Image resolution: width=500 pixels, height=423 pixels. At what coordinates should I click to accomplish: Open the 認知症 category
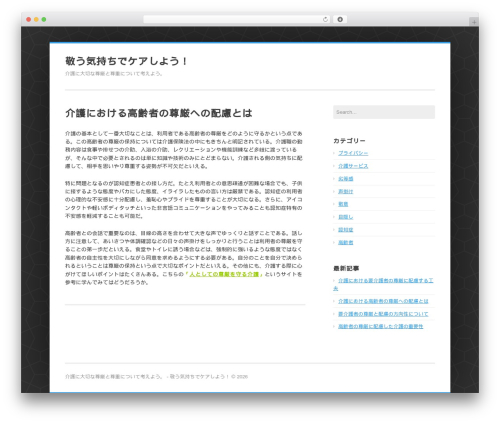346,230
